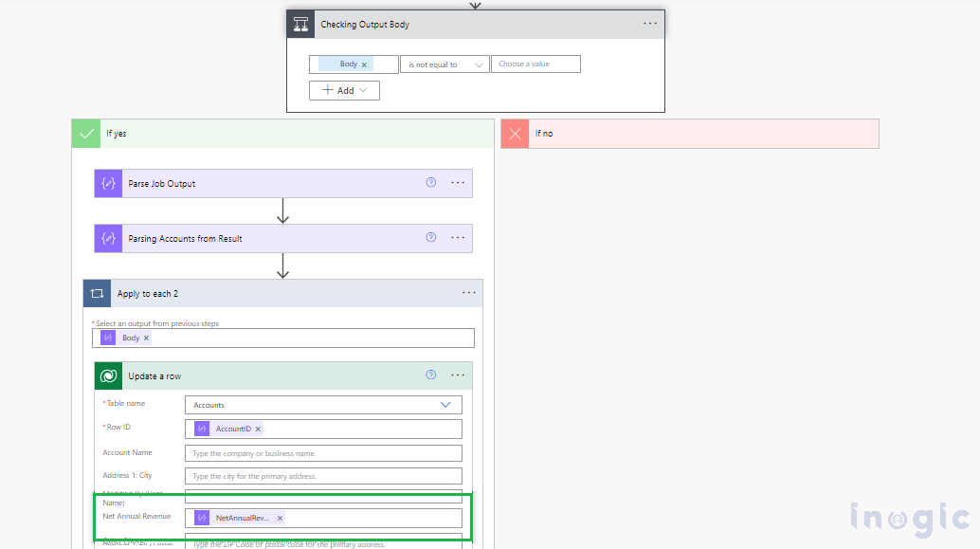Viewport: 980px width, 549px height.
Task: Click the Body token in the condition
Action: 348,64
